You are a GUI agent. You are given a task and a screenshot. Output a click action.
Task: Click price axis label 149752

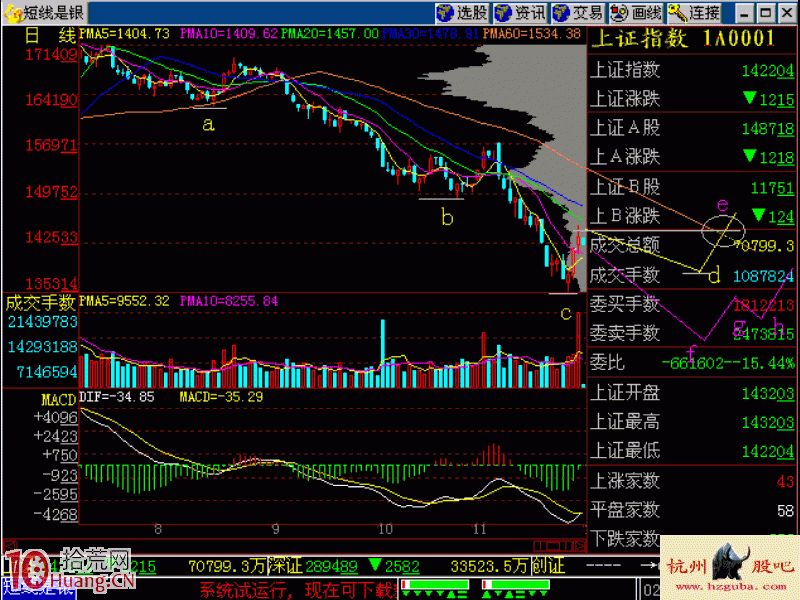52,192
